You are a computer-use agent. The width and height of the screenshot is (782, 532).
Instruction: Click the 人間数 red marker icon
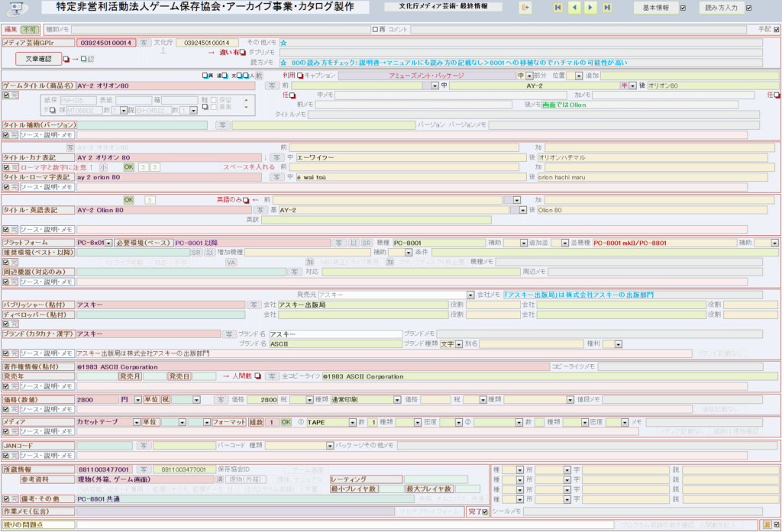pyautogui.click(x=258, y=376)
